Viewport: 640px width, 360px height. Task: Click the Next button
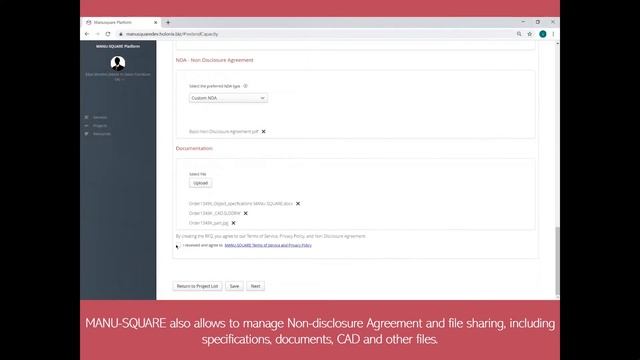[256, 286]
